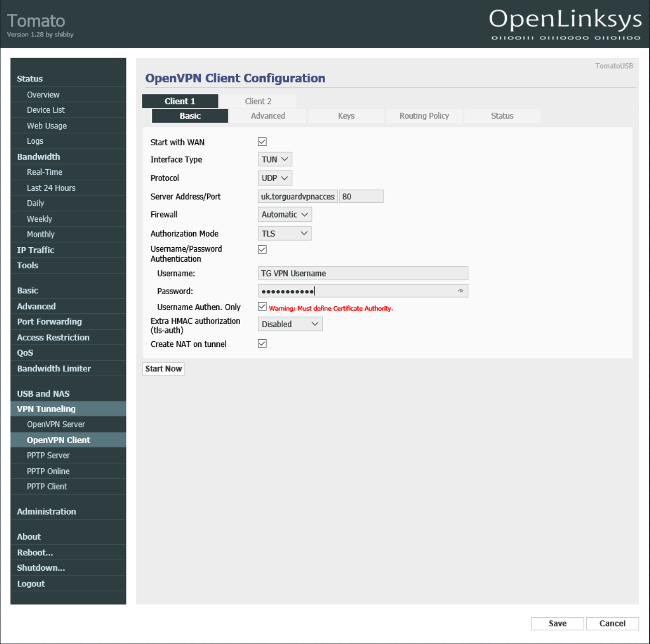This screenshot has height=644, width=650.
Task: Open the Extra HMAC authorization dropdown
Action: point(290,324)
